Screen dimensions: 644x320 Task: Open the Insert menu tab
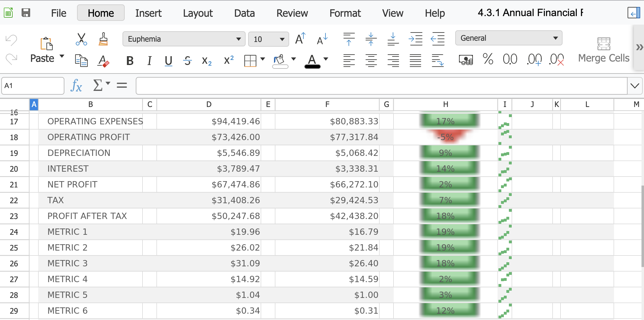click(x=148, y=13)
